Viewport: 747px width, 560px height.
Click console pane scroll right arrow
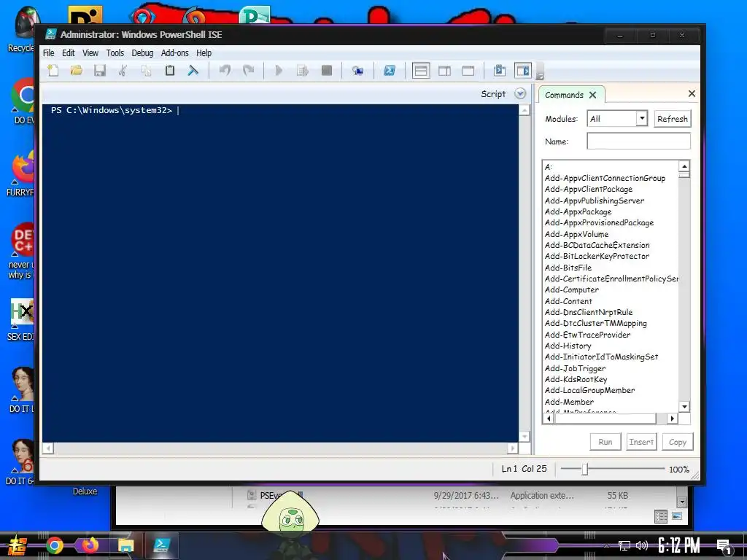coord(513,448)
